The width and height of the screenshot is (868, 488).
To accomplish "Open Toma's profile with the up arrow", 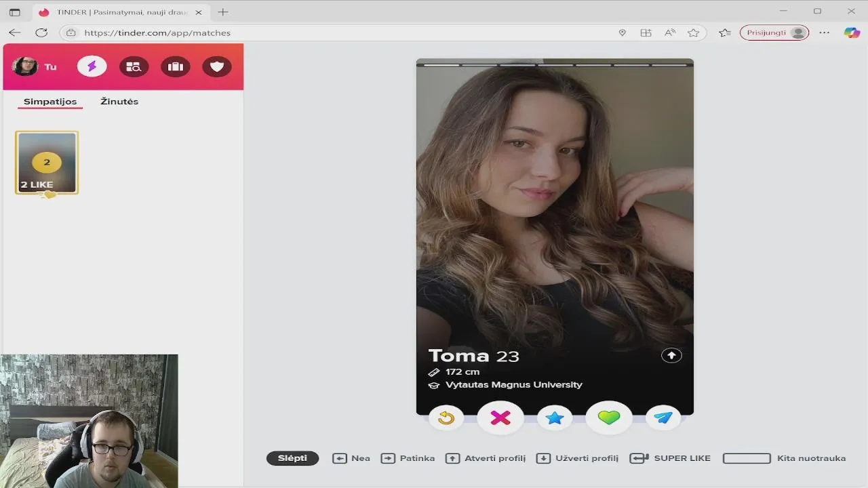I will (671, 356).
